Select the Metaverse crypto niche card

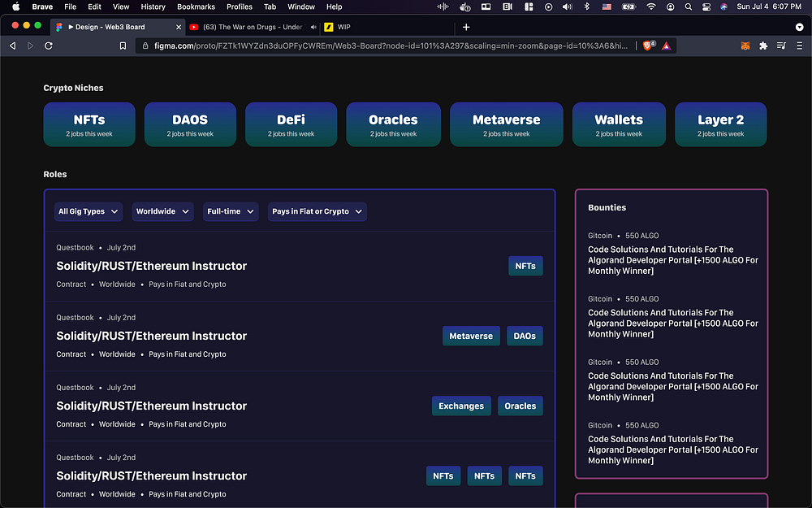click(x=507, y=124)
